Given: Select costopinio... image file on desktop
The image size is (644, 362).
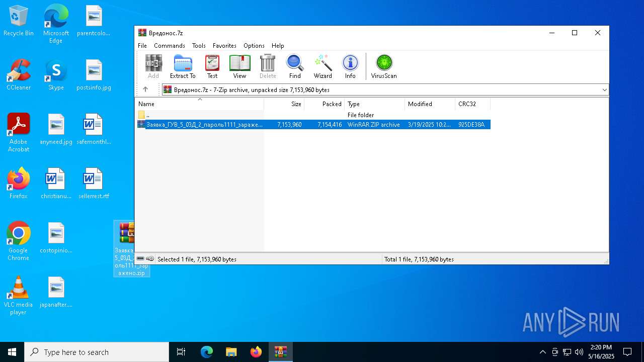Looking at the screenshot, I should pyautogui.click(x=56, y=238).
